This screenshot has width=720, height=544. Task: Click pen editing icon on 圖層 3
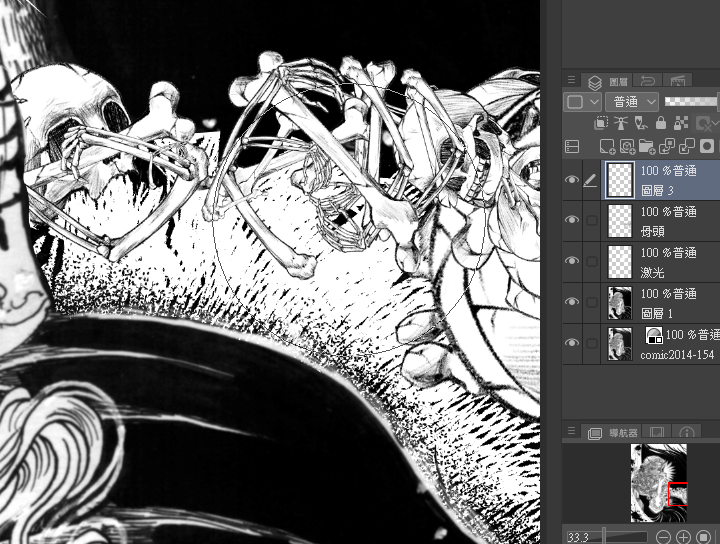[591, 180]
